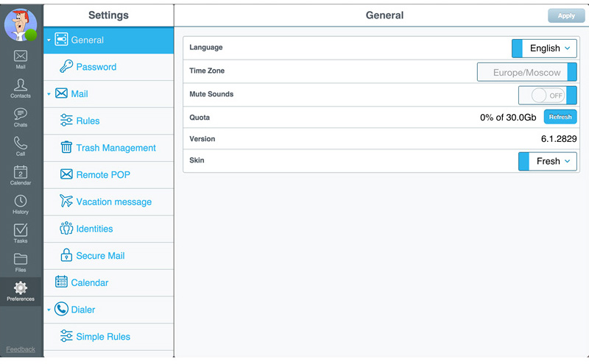Open the Call section icon

(x=21, y=146)
